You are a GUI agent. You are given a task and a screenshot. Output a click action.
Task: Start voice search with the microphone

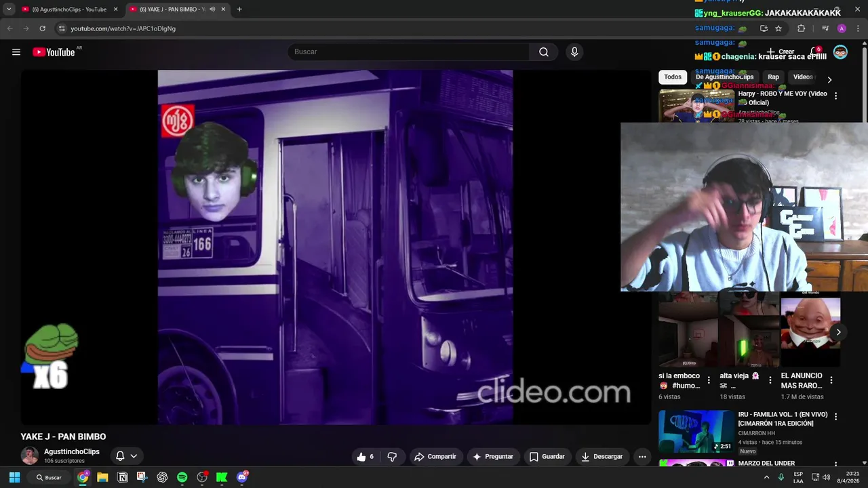[x=574, y=52]
